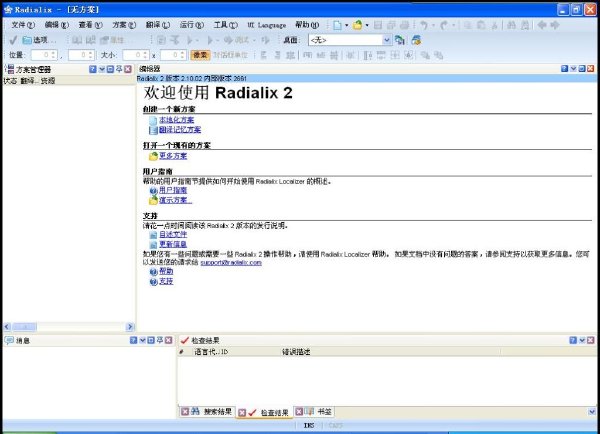Close the 书签 tab with its X
This screenshot has height=434, width=600.
(299, 411)
